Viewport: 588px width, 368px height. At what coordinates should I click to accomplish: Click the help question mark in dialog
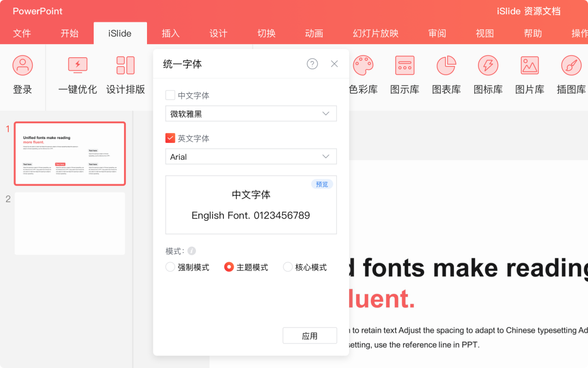coord(312,64)
